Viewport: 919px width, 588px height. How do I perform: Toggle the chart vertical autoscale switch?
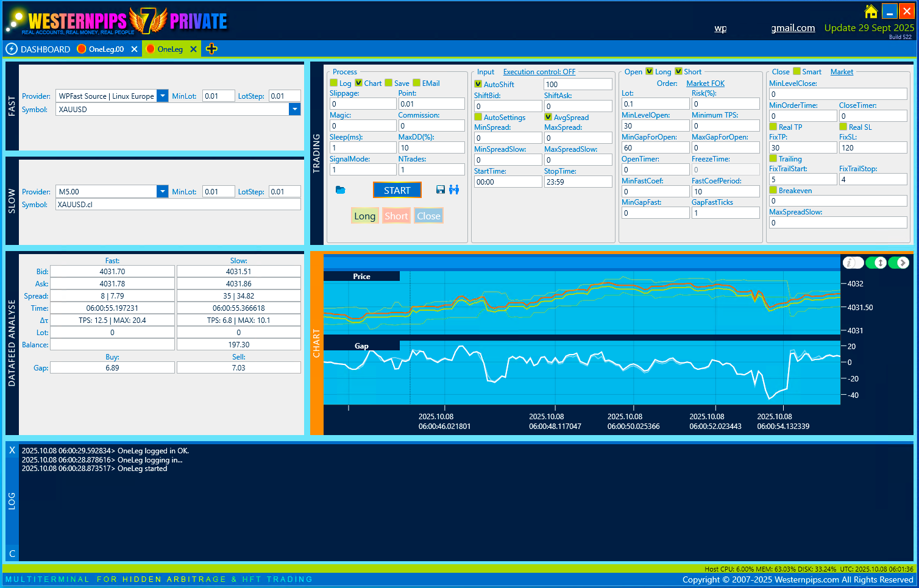876,263
